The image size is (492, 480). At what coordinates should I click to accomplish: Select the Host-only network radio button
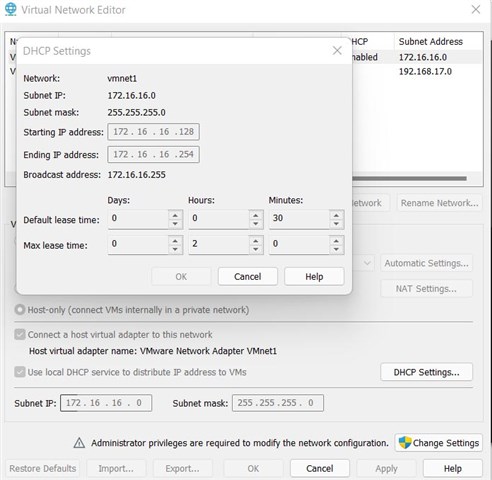tap(20, 310)
